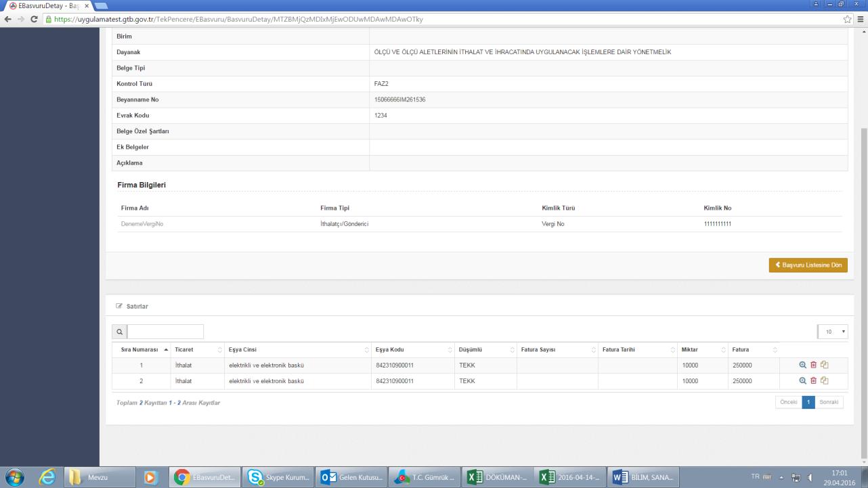Reload the page

coord(34,19)
